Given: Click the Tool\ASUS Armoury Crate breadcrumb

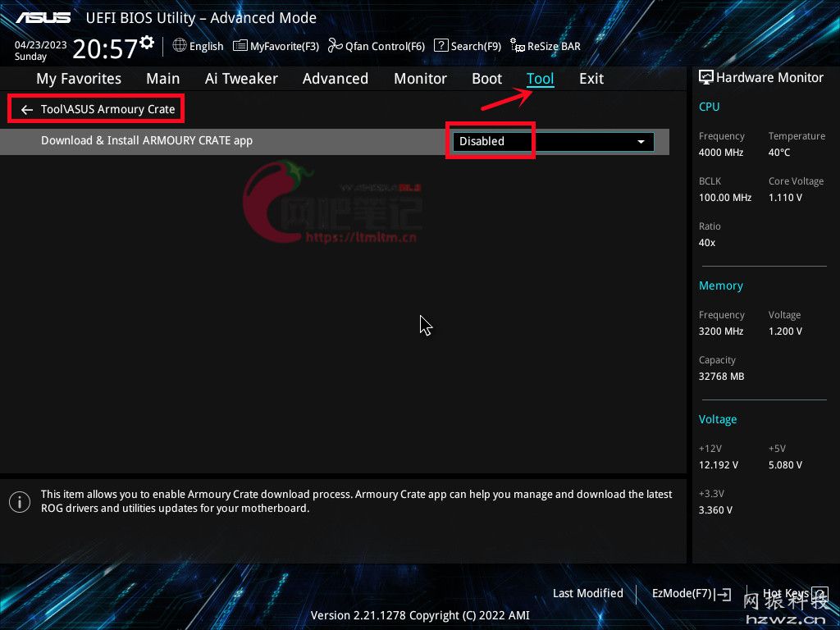Looking at the screenshot, I should click(107, 109).
